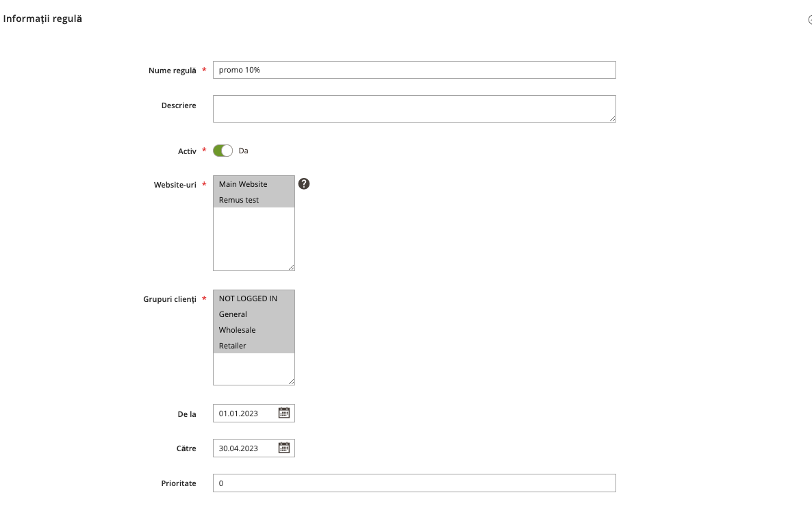The image size is (812, 508).
Task: Open calendar picker for De la date
Action: tap(283, 413)
